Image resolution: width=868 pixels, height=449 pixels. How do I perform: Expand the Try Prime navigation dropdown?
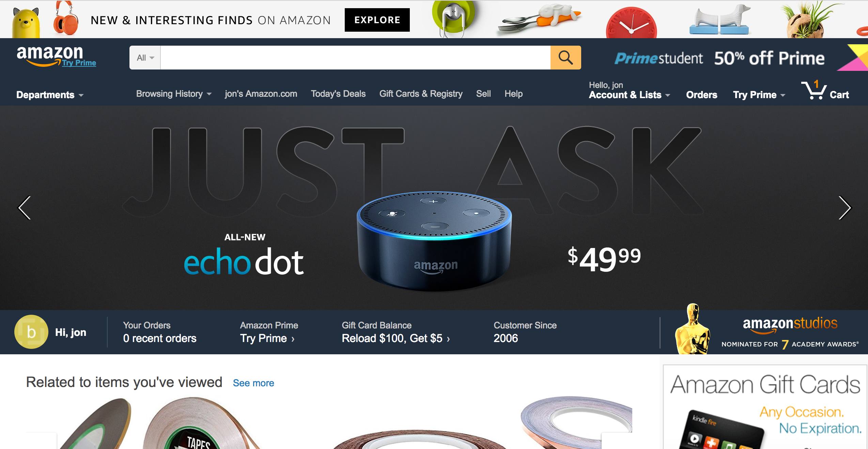759,95
